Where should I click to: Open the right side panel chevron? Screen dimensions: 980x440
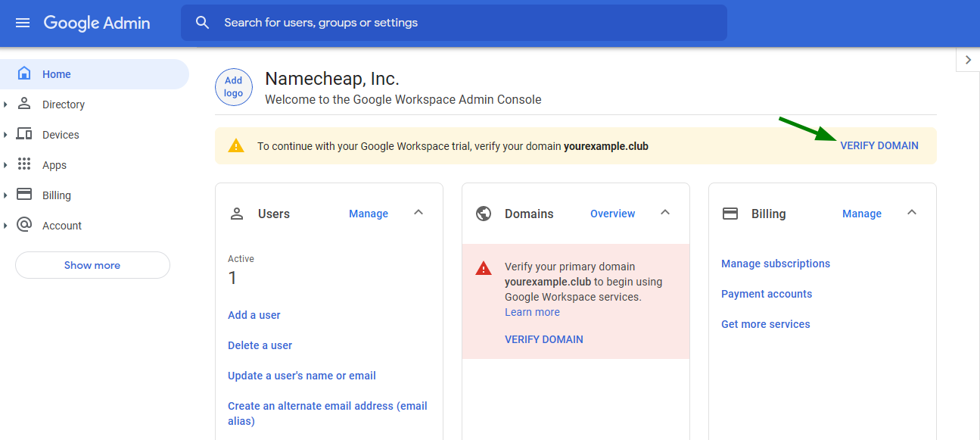968,60
